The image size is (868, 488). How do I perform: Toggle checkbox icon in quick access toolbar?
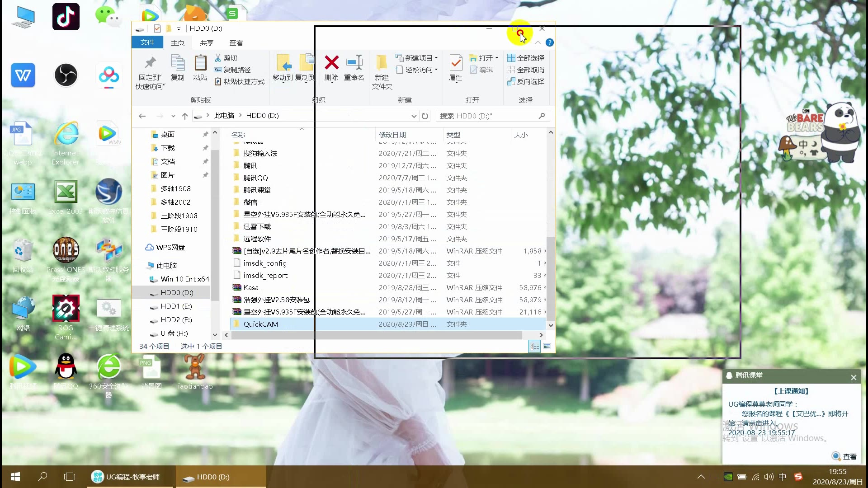point(157,28)
